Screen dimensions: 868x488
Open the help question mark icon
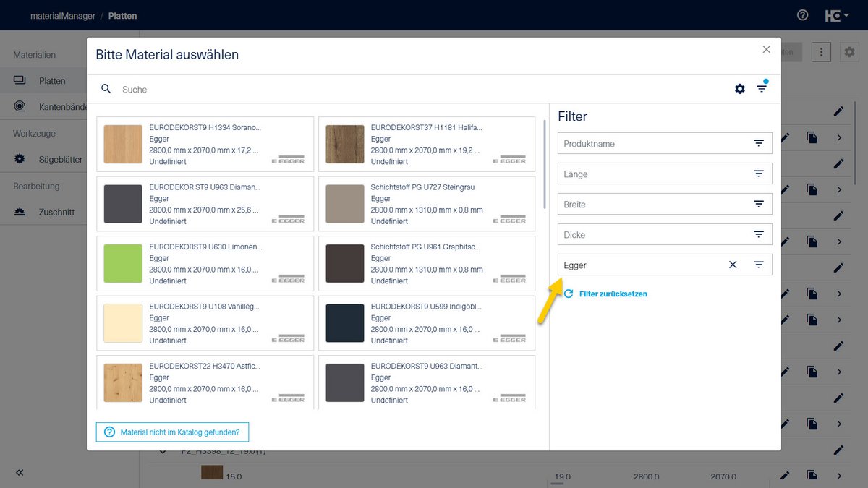[802, 15]
